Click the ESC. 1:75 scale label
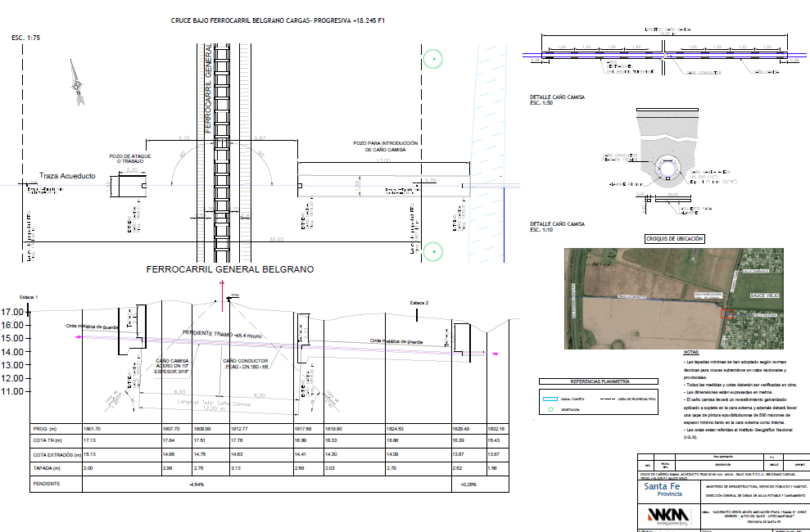The image size is (810, 532). (x=26, y=38)
